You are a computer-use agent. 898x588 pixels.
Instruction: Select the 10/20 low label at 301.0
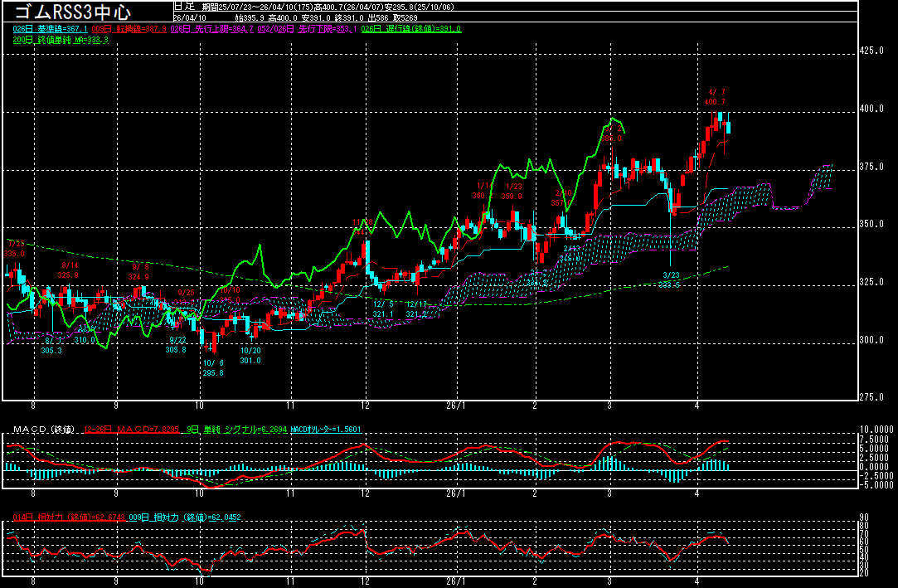pos(250,355)
